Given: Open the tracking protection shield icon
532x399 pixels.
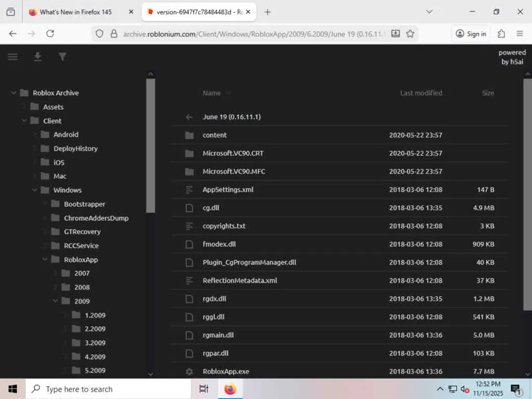Looking at the screenshot, I should click(99, 34).
